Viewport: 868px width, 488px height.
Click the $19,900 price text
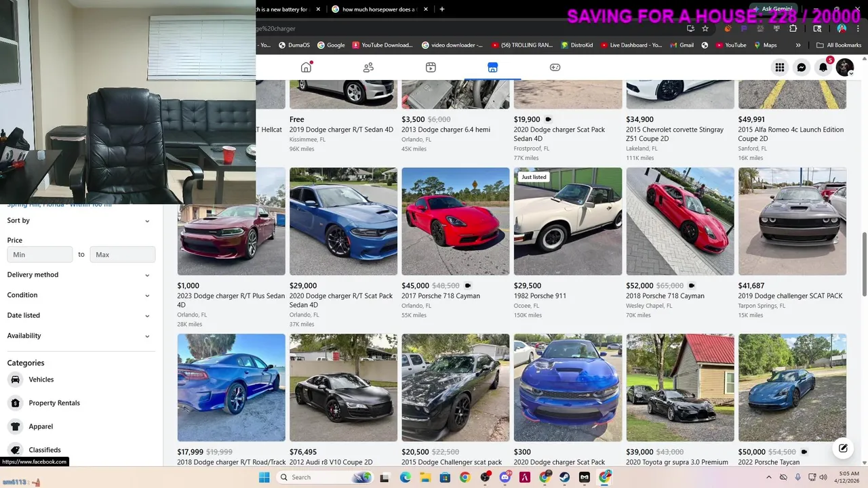(527, 119)
